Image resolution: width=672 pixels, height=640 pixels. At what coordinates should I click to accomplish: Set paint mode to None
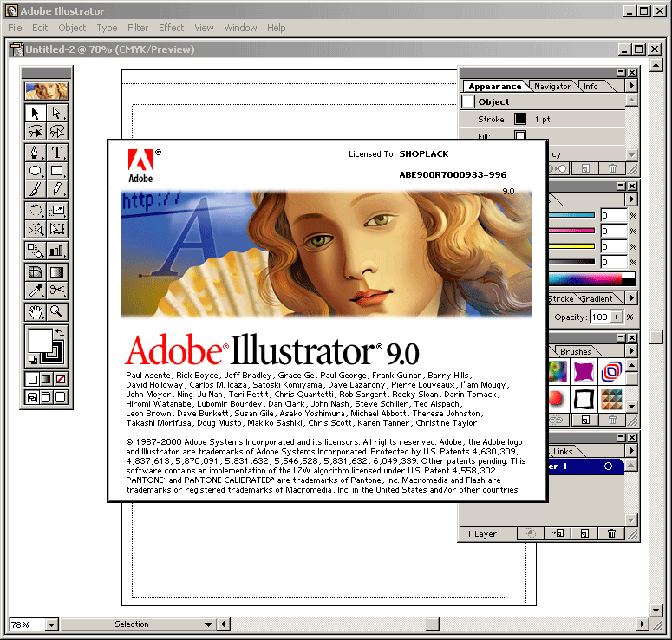(61, 379)
